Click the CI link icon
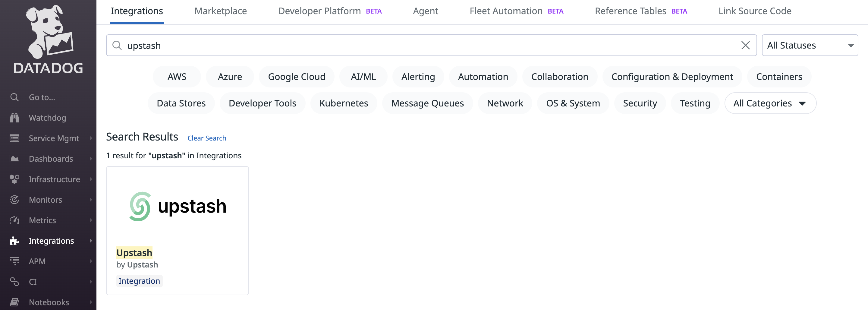This screenshot has width=868, height=310. 14,282
